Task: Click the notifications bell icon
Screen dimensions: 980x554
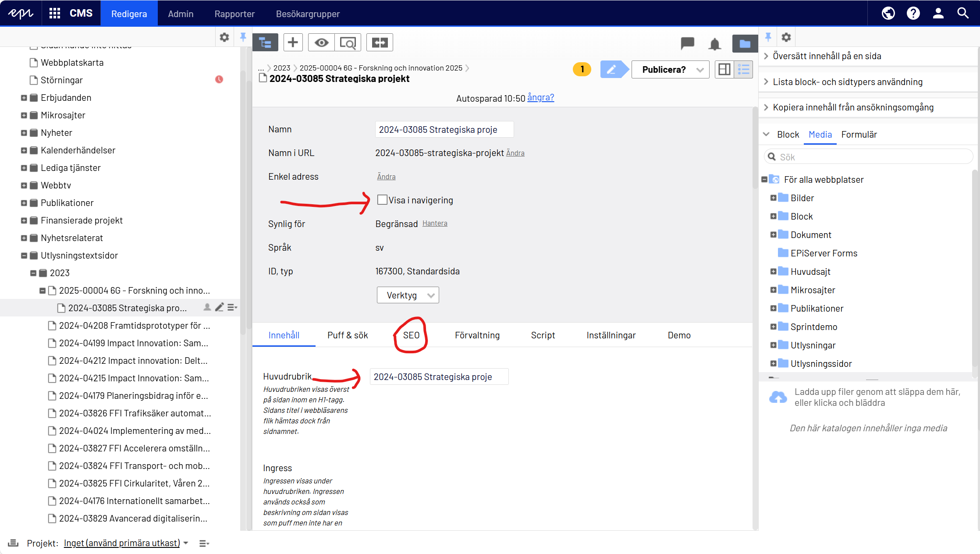Action: tap(714, 43)
